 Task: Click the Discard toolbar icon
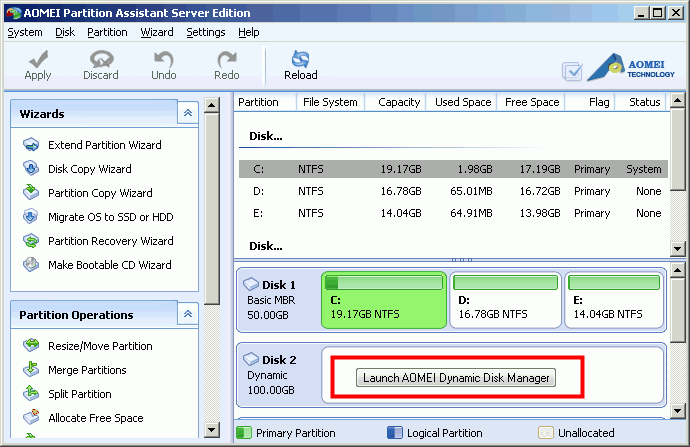point(101,59)
